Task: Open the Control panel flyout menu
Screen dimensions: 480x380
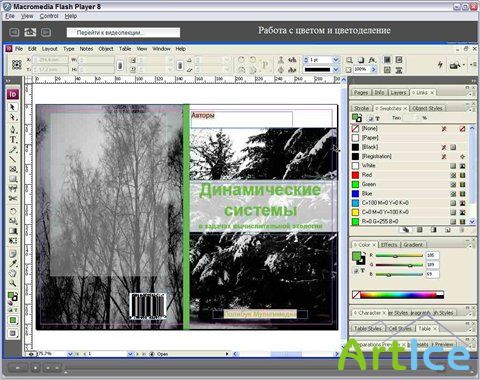Action: point(473,64)
